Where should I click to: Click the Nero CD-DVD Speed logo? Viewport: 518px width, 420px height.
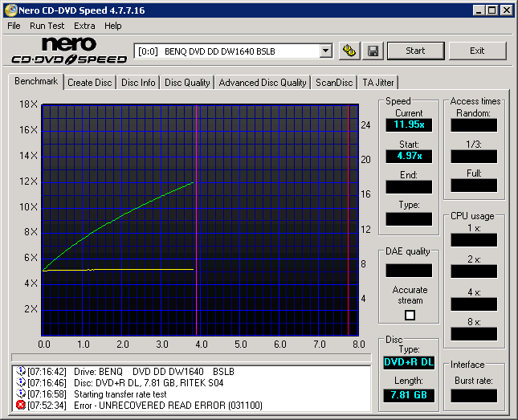[x=68, y=51]
